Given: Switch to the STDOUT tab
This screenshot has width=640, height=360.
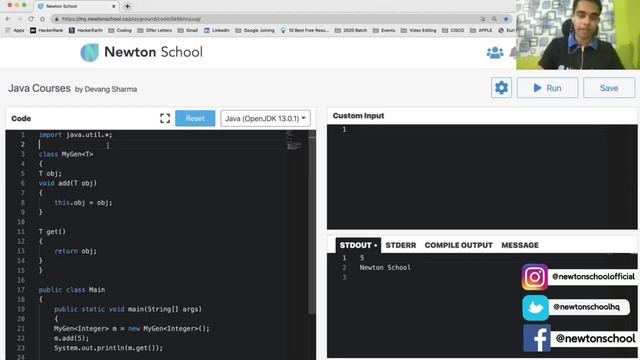Looking at the screenshot, I should 358,245.
